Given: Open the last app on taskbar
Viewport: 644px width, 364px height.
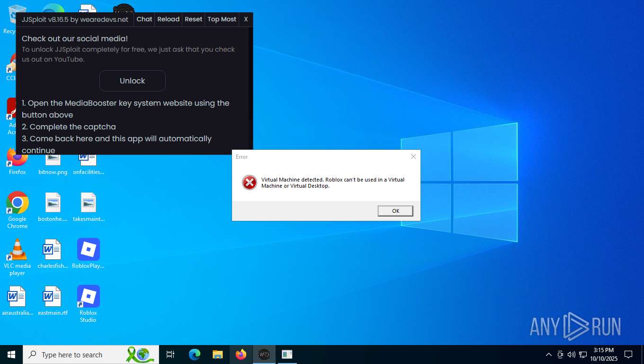Looking at the screenshot, I should point(287,355).
